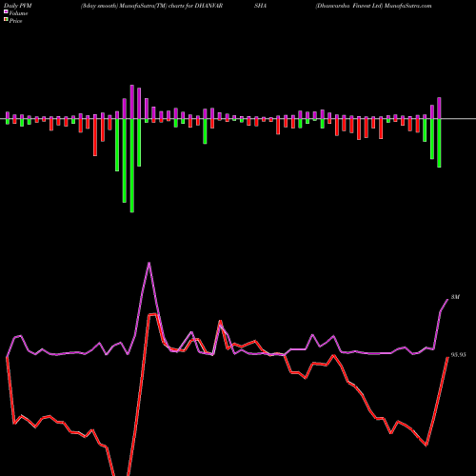Click the 'Daily PVM' title text

tap(18, 6)
